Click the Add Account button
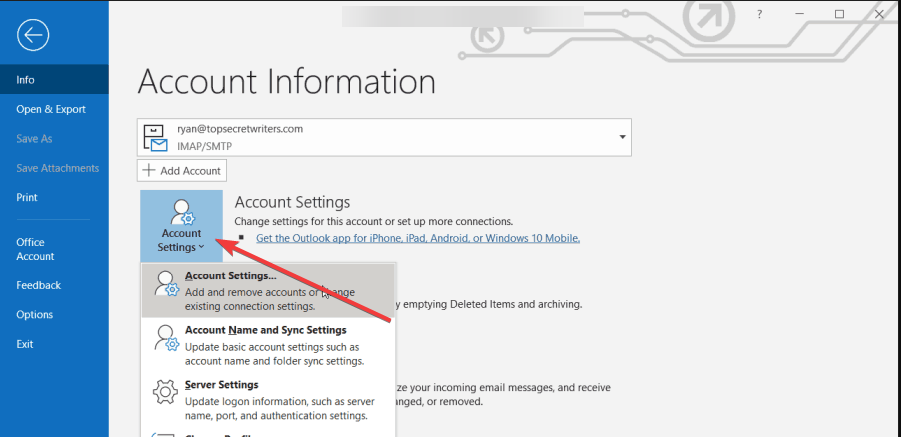Screen dimensions: 901x437 click(182, 171)
